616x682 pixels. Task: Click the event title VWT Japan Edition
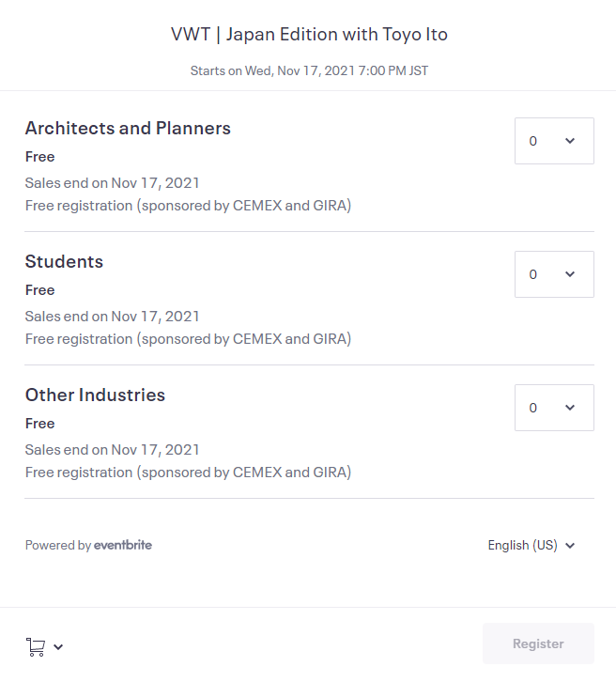pos(309,35)
